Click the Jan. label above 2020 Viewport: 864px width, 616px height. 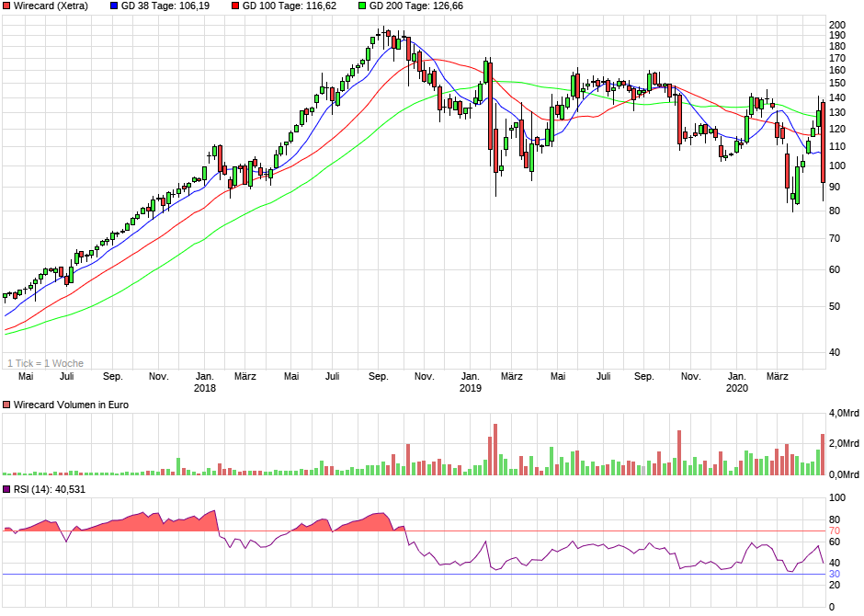[737, 376]
